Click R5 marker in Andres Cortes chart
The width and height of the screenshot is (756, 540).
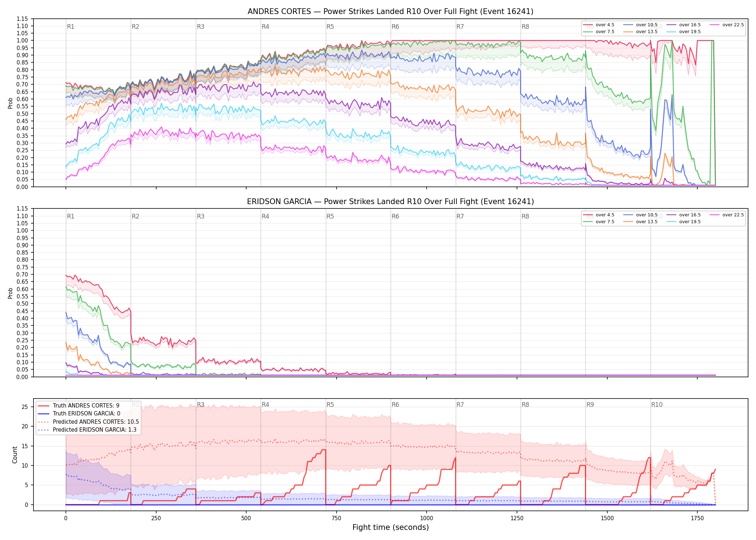(x=330, y=27)
